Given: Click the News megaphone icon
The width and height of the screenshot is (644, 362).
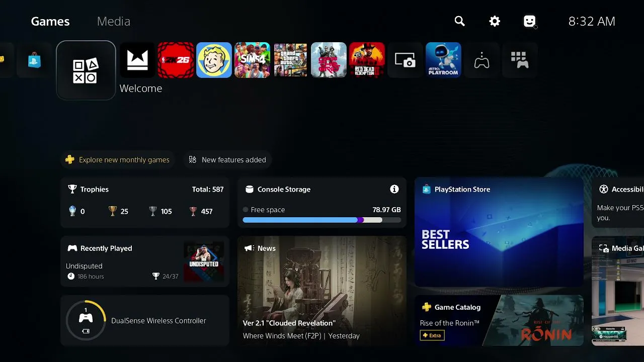Looking at the screenshot, I should [x=249, y=248].
